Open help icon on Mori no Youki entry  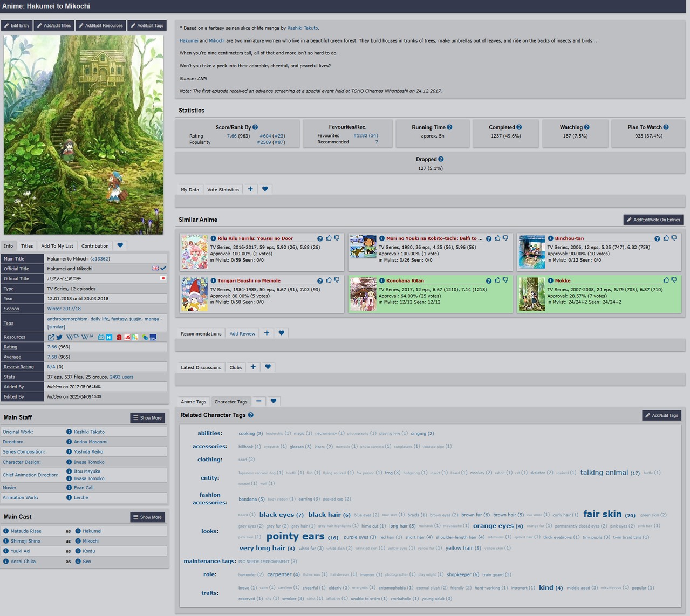click(489, 238)
